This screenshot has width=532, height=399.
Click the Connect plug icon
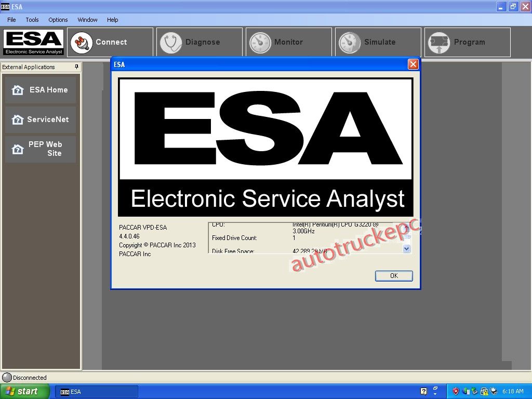82,43
